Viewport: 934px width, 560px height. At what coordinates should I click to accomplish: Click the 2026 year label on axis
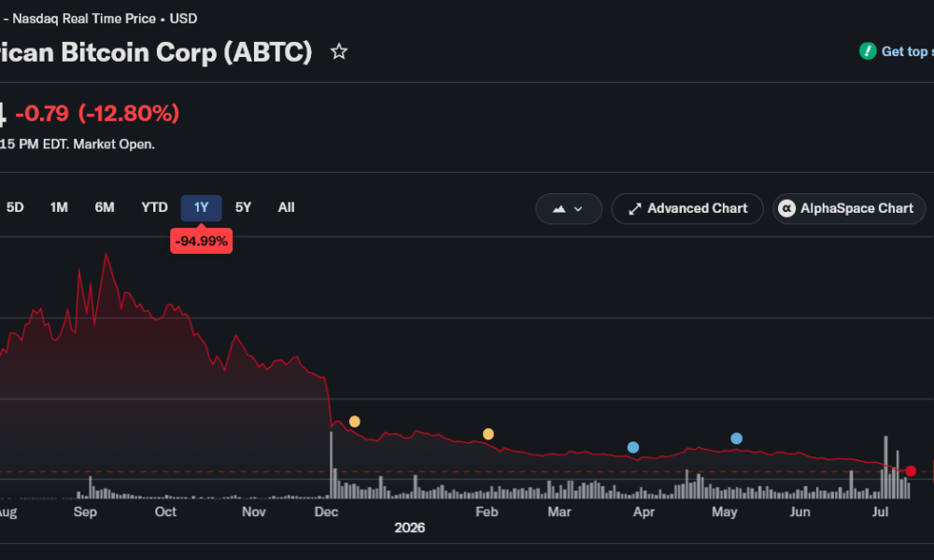pyautogui.click(x=410, y=528)
